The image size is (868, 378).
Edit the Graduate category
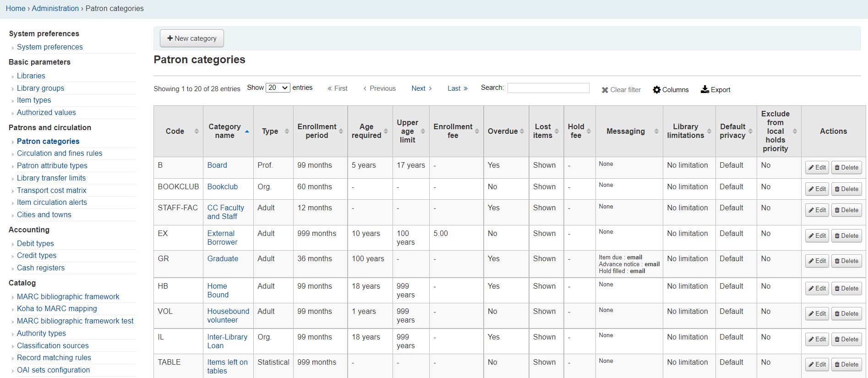pyautogui.click(x=817, y=261)
